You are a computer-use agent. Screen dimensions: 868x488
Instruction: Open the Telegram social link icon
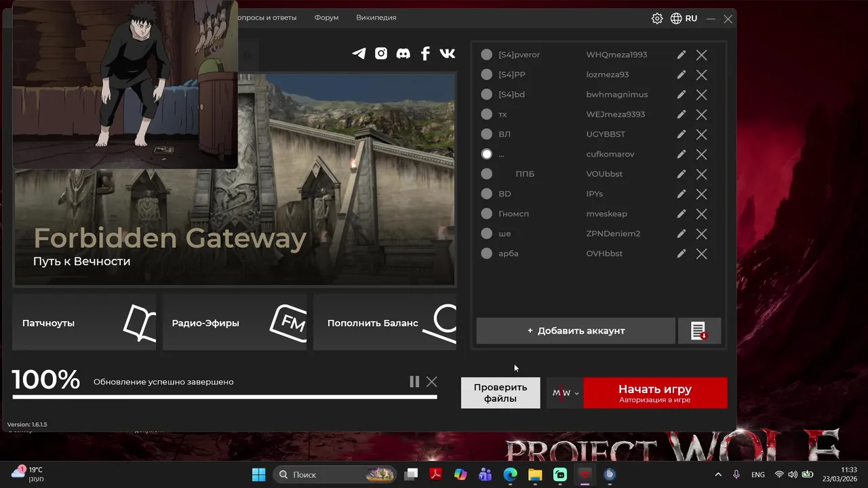[359, 54]
